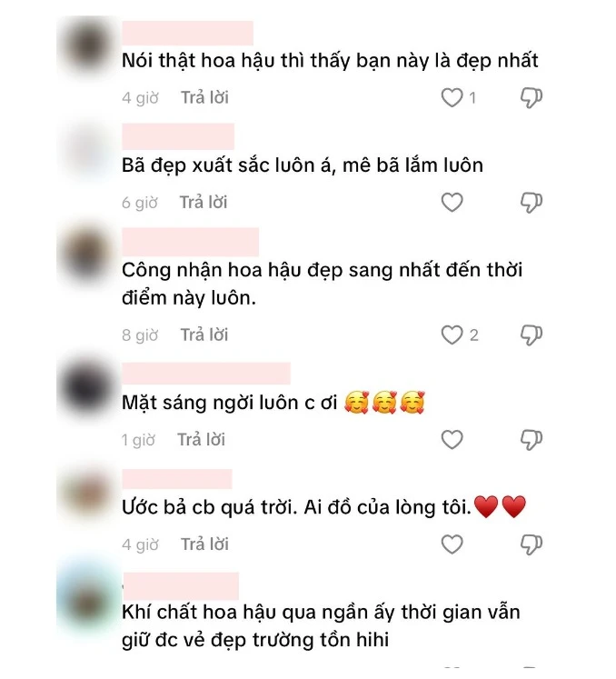Like the 'Bã đẹp xuất sắc' comment
The image size is (616, 679).
pyautogui.click(x=452, y=202)
